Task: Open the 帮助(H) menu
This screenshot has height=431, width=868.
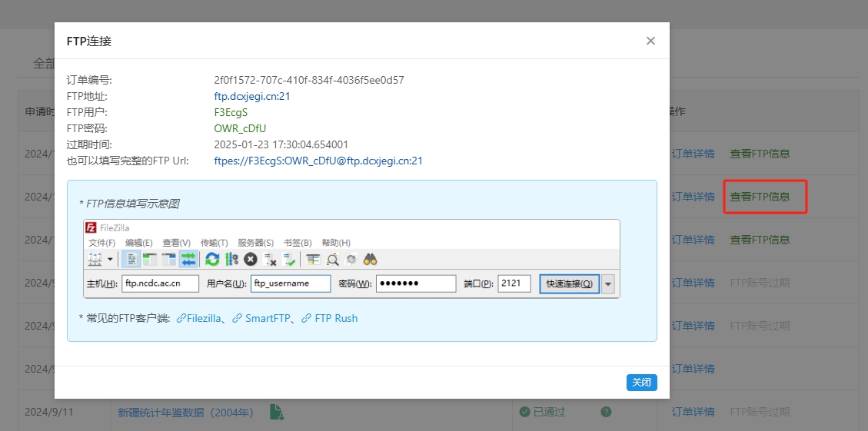Action: (336, 243)
